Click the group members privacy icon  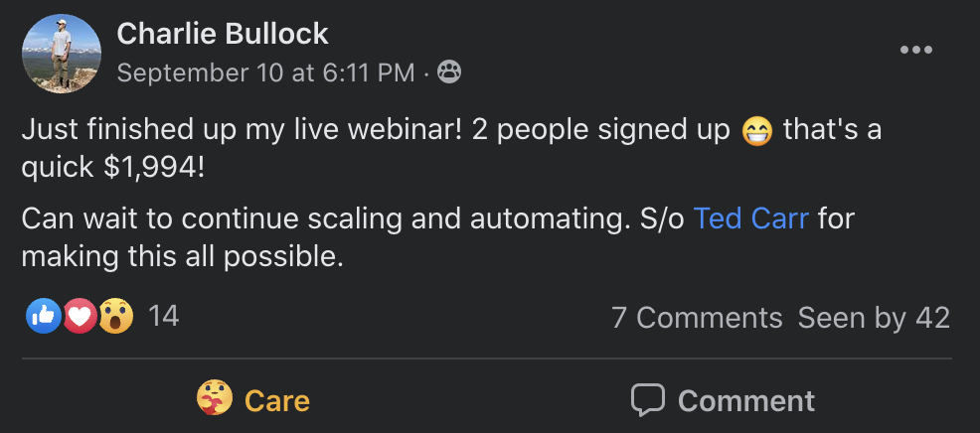(448, 72)
